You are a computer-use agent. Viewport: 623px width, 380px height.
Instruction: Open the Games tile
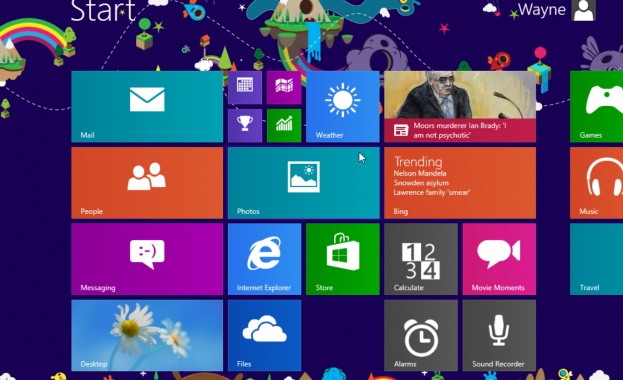[596, 107]
